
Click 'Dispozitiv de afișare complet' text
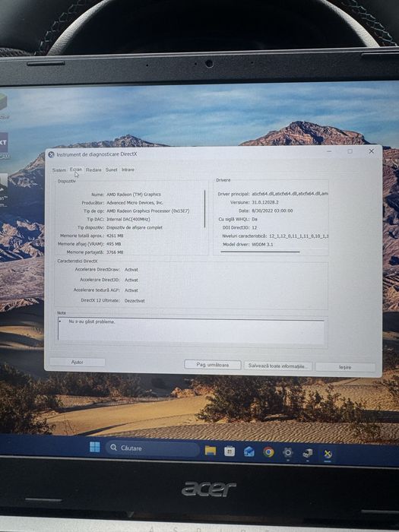coord(135,227)
